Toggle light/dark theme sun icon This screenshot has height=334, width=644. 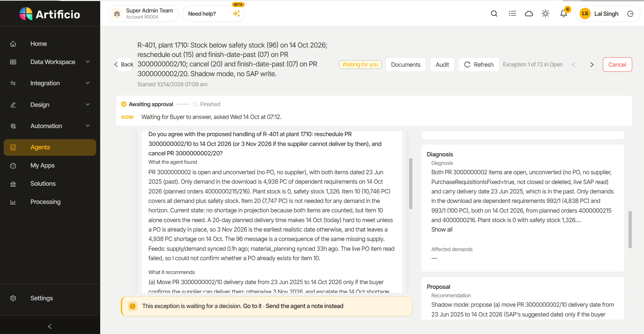point(545,13)
